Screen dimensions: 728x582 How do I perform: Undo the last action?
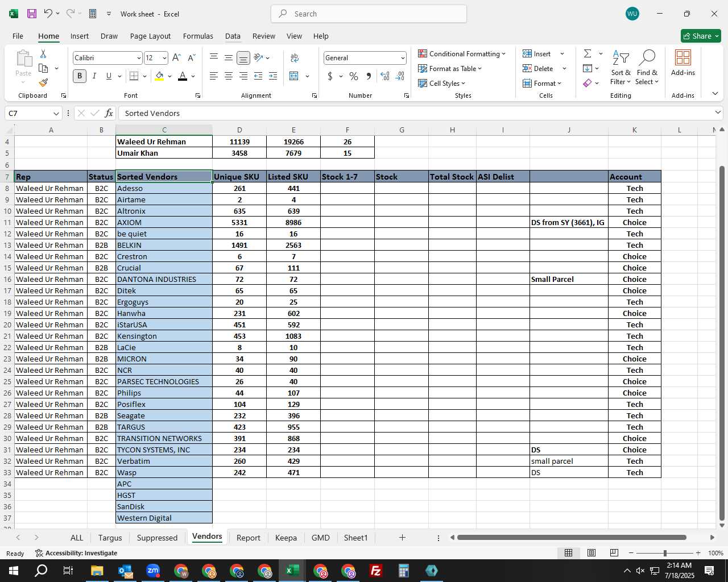point(48,14)
